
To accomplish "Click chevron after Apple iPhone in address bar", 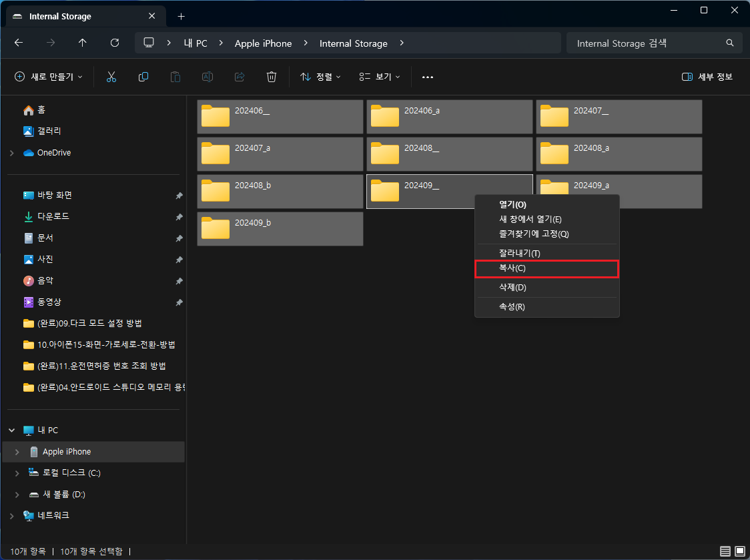I will [x=306, y=43].
